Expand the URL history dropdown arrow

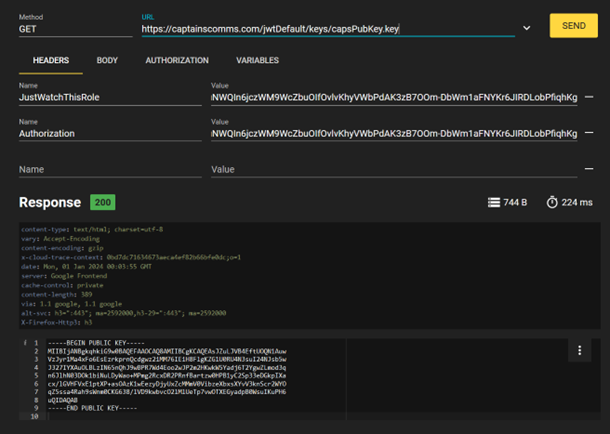tap(525, 30)
